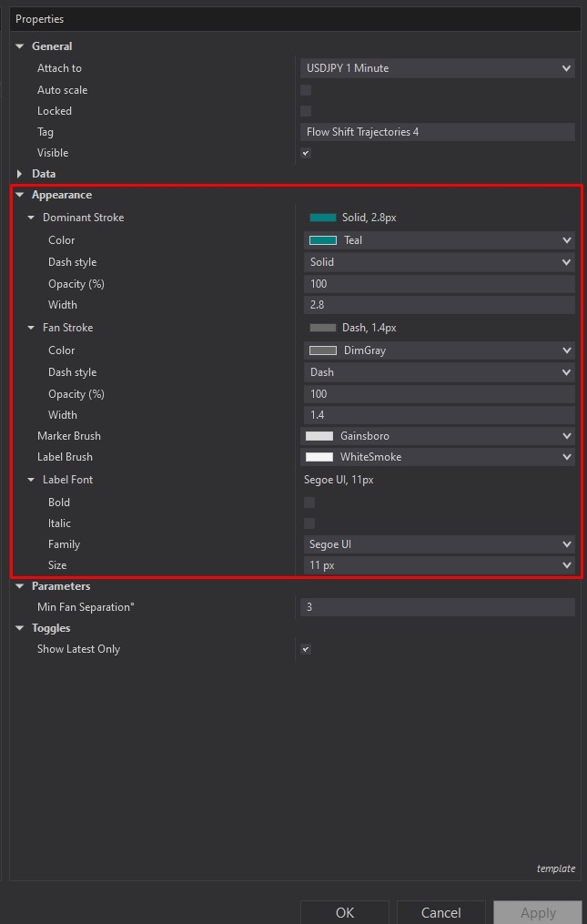Click the Tag input field
The width and height of the screenshot is (587, 924).
[x=437, y=132]
